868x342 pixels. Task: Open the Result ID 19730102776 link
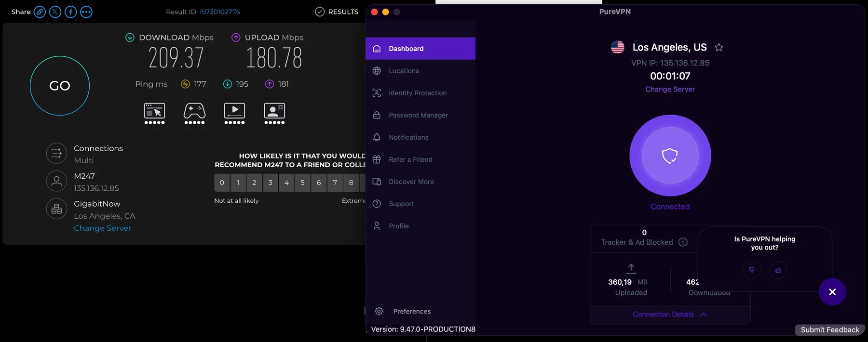point(219,12)
